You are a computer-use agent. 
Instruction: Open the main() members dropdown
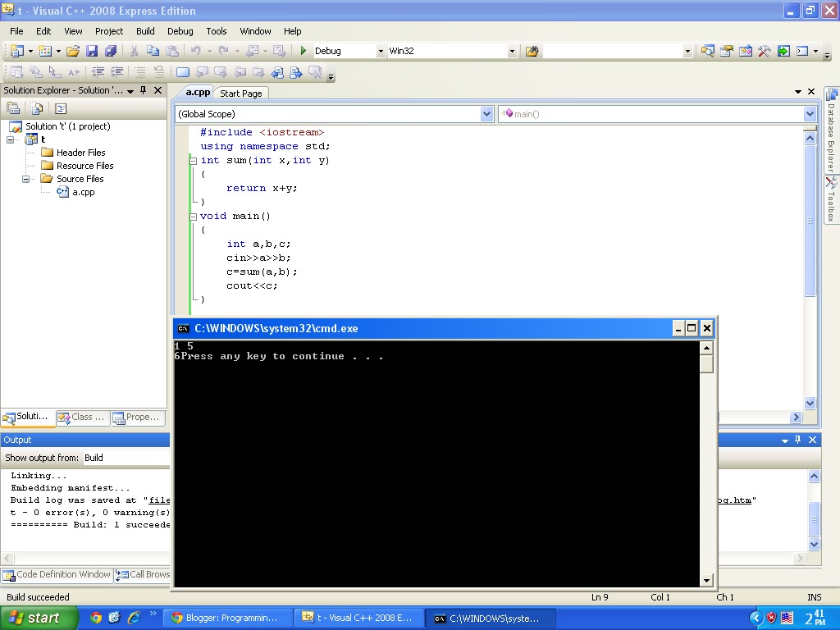(810, 113)
